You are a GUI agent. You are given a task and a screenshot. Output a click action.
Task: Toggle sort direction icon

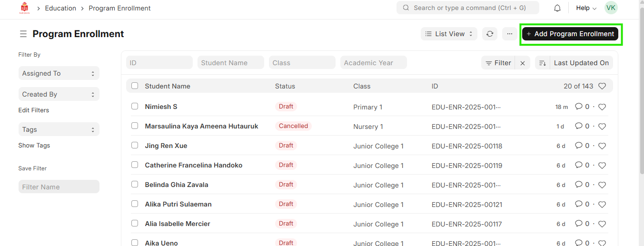click(x=542, y=63)
